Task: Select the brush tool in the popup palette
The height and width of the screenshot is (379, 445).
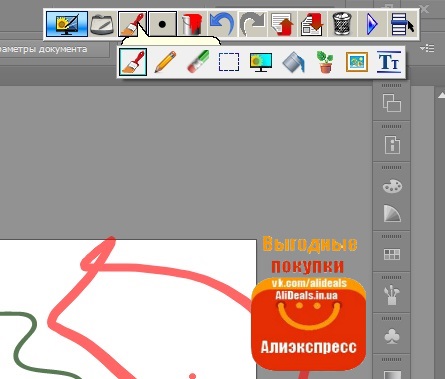Action: point(133,62)
